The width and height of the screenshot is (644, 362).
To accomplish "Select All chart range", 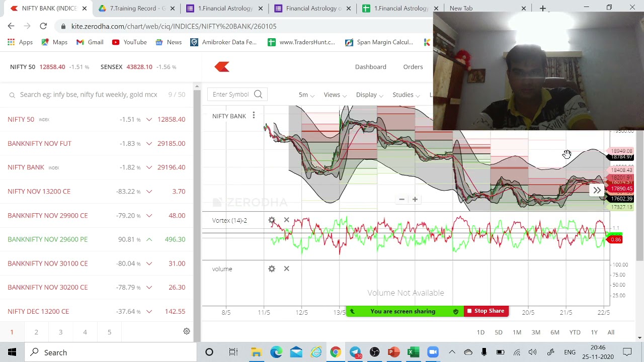I will [611, 332].
